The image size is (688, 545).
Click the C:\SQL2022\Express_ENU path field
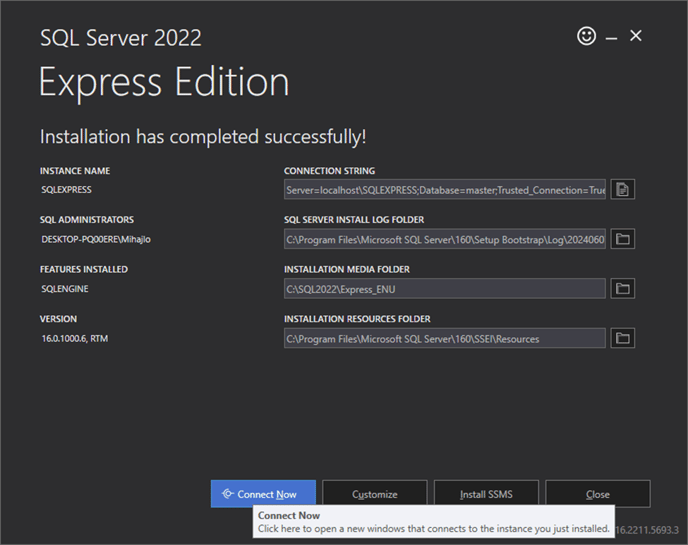(445, 289)
